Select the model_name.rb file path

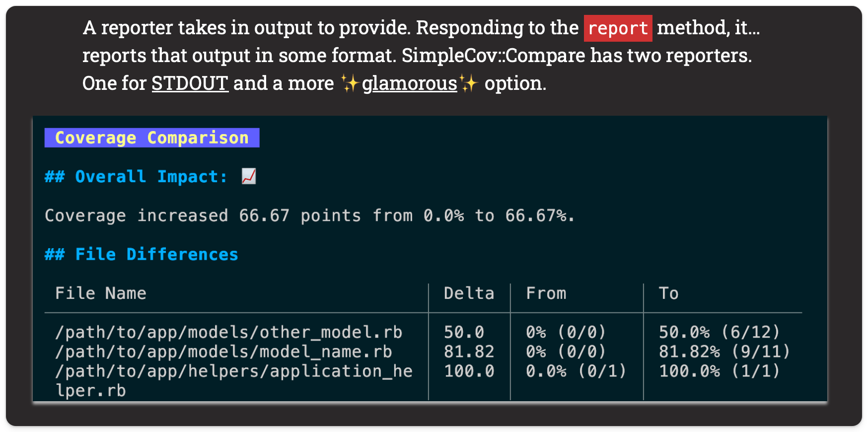[x=223, y=352]
